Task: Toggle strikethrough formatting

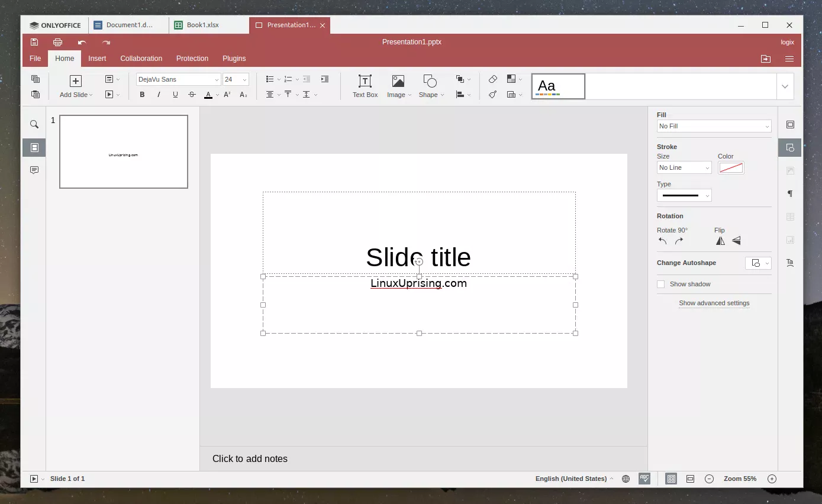Action: pyautogui.click(x=192, y=95)
